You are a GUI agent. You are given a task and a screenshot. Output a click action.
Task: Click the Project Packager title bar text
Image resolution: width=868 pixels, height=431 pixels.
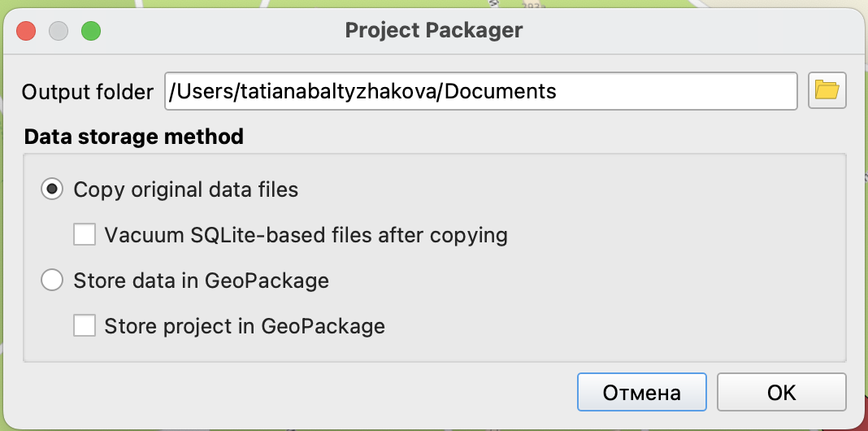pyautogui.click(x=434, y=31)
